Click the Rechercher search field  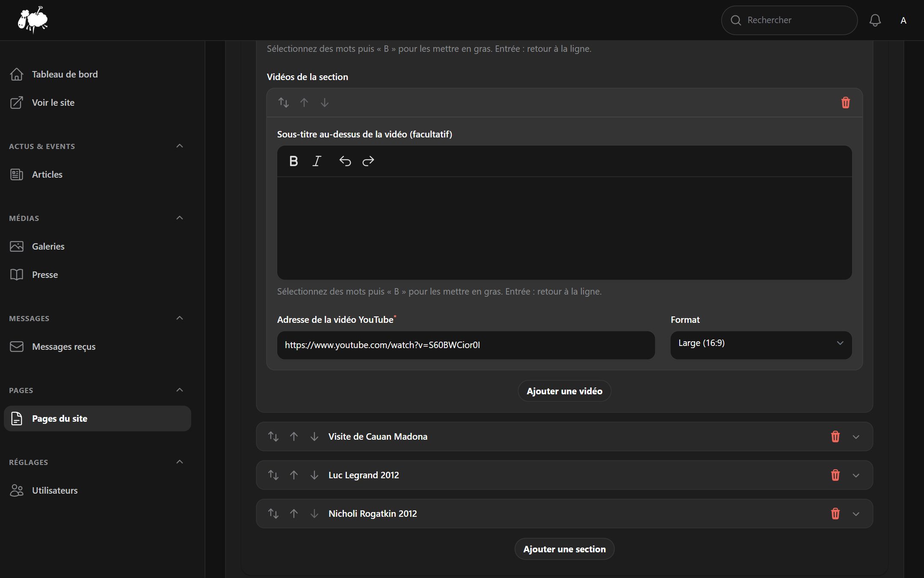pyautogui.click(x=789, y=20)
